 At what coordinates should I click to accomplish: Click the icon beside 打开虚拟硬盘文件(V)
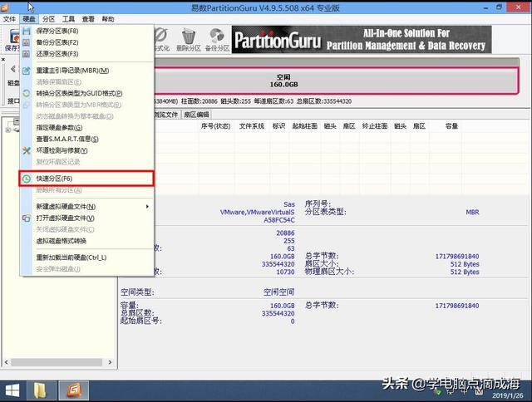(x=27, y=218)
